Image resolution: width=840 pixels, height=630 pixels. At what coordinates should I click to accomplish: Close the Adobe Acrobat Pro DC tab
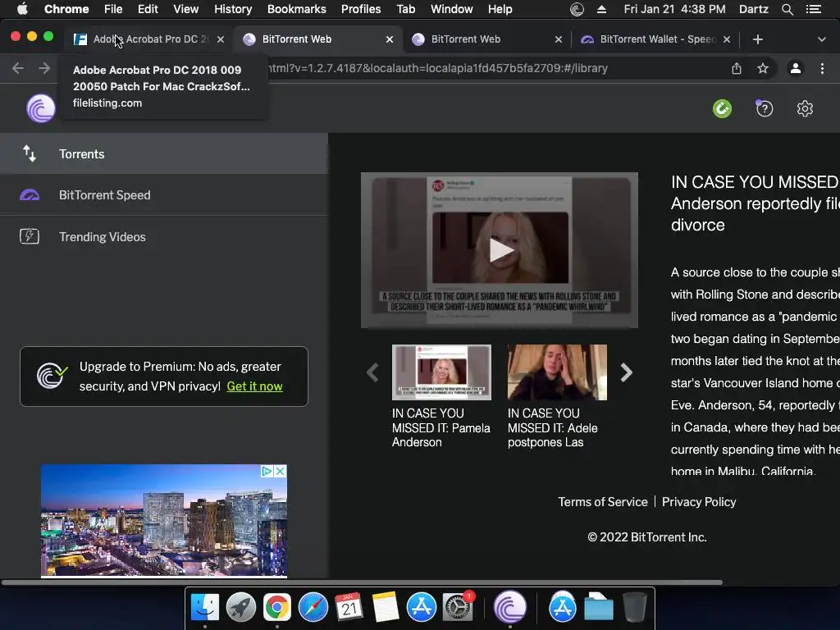point(220,39)
